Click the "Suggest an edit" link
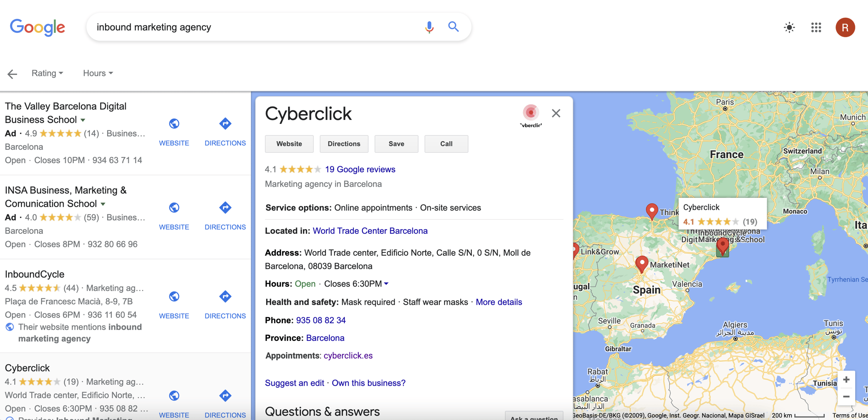This screenshot has height=420, width=868. click(294, 383)
